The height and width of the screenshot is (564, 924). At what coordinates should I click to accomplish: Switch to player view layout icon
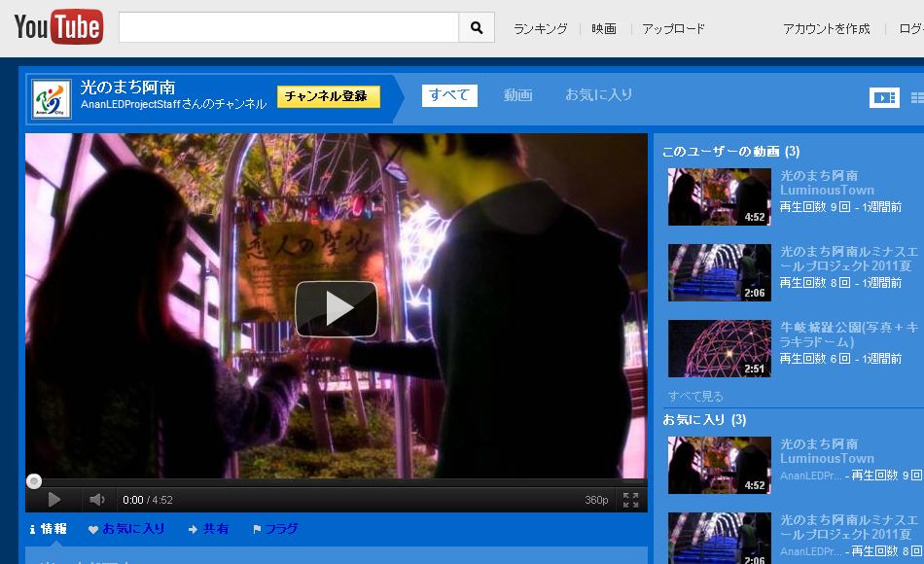884,98
